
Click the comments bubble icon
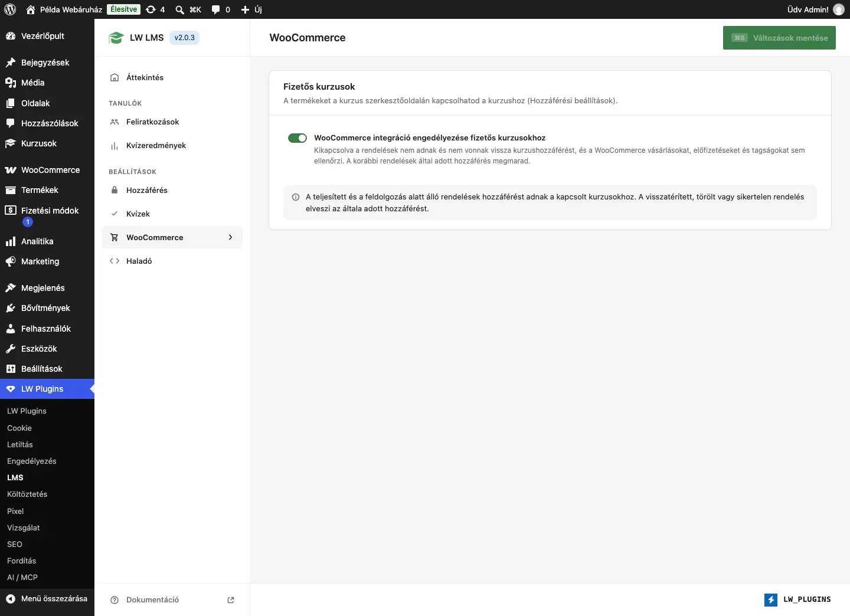point(216,9)
